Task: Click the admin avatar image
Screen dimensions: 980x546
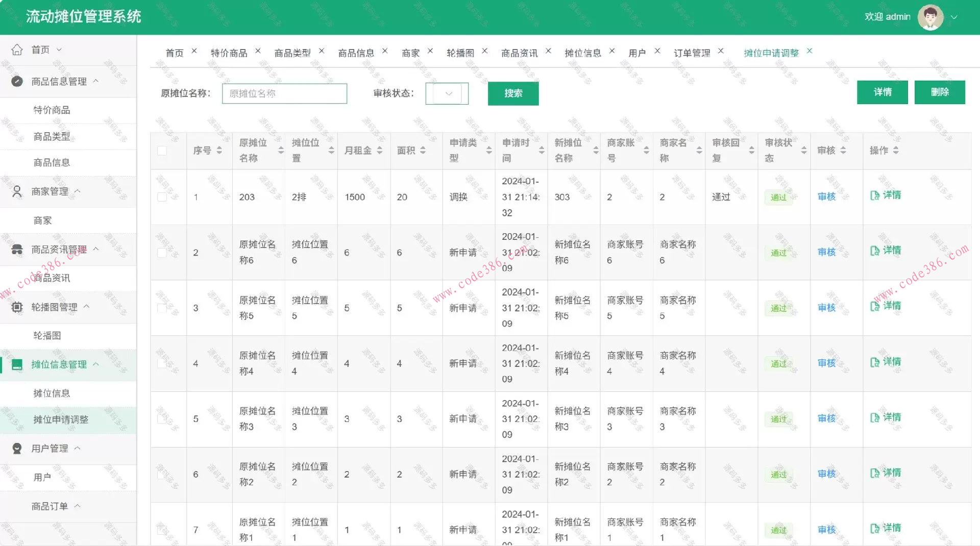Action: click(930, 17)
